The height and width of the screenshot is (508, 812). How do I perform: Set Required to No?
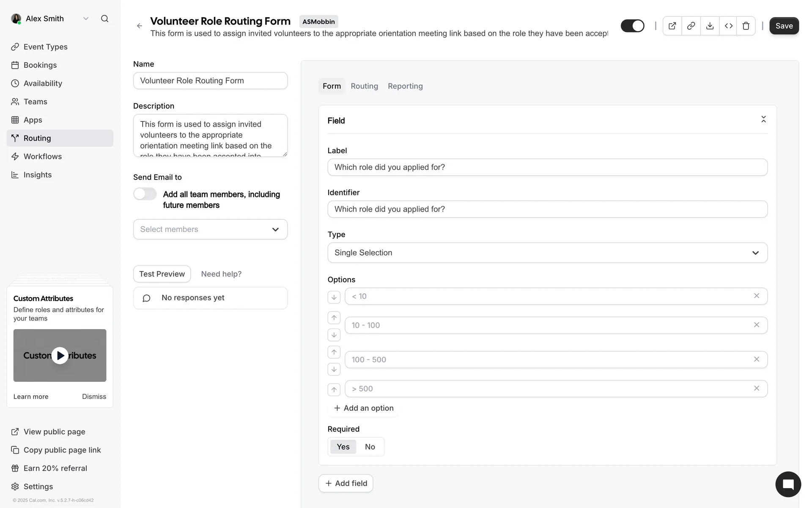(x=370, y=447)
